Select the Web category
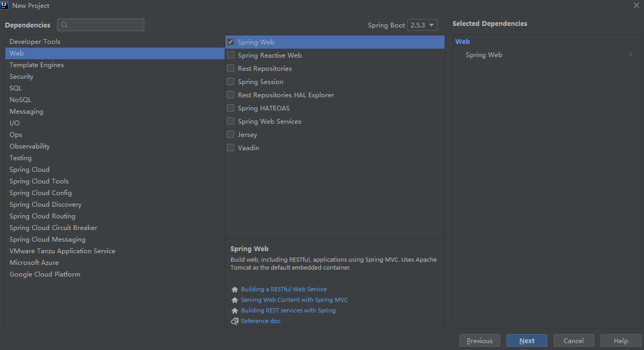This screenshot has width=644, height=350. click(115, 53)
